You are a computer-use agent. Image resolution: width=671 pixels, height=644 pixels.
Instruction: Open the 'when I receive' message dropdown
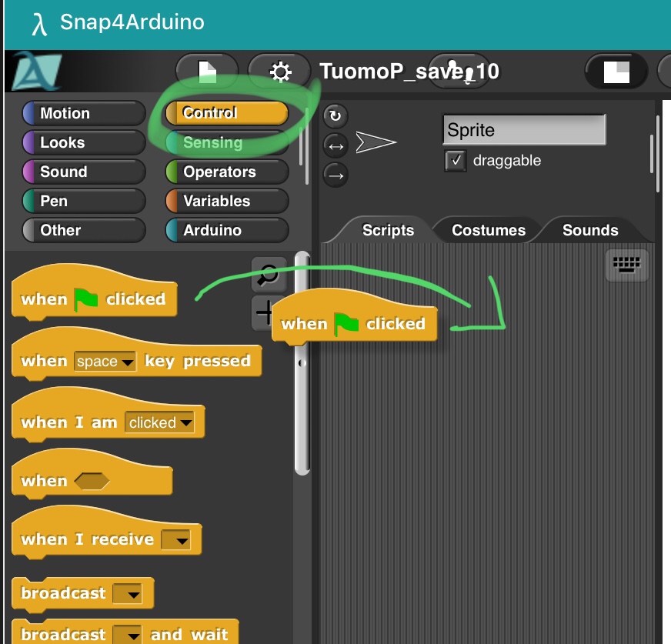pos(181,540)
